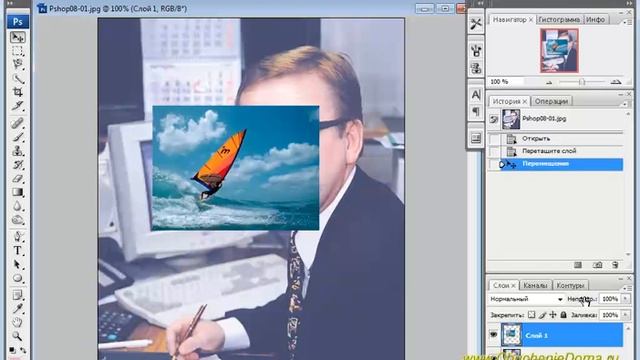
Task: Toggle lock image pixels brush icon
Action: 542,315
